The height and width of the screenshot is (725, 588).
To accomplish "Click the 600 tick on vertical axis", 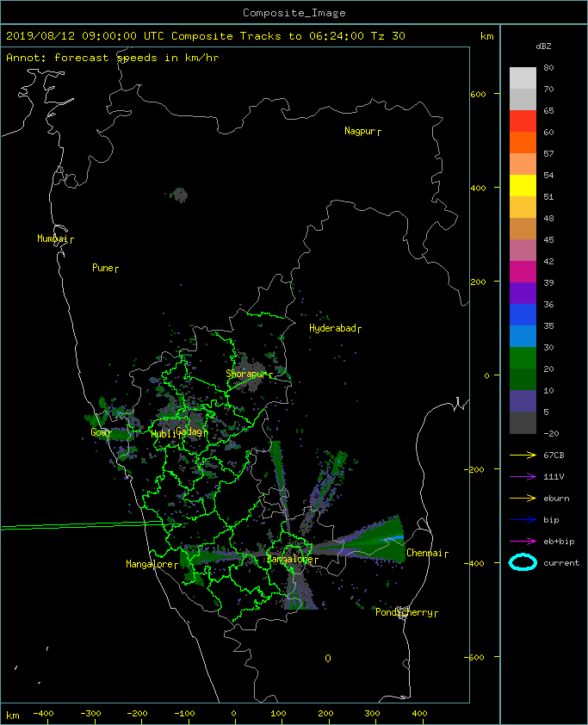I will click(479, 95).
